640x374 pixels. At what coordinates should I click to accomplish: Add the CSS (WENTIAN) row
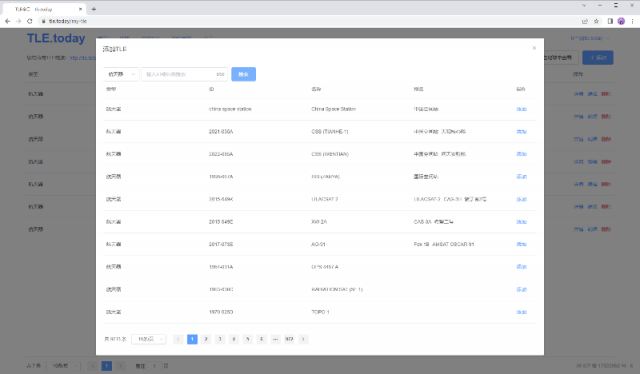coord(521,154)
